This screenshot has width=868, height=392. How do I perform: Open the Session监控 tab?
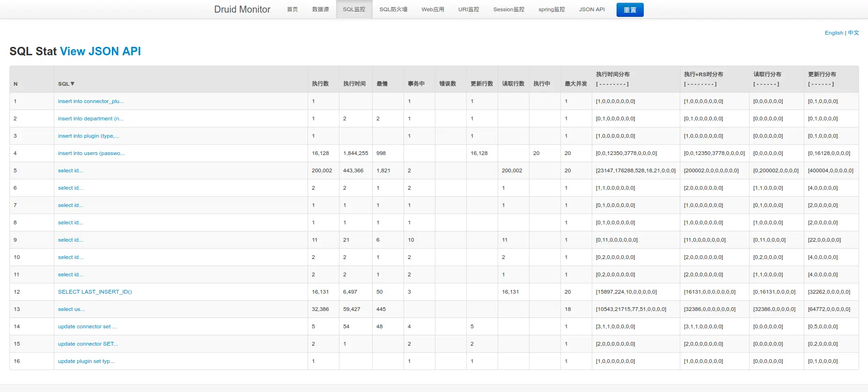point(508,9)
